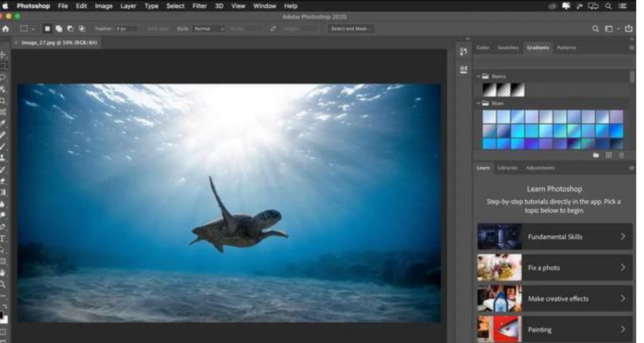Open the Style dropdown set to Normal
Screen dimensions: 644x343
(208, 29)
